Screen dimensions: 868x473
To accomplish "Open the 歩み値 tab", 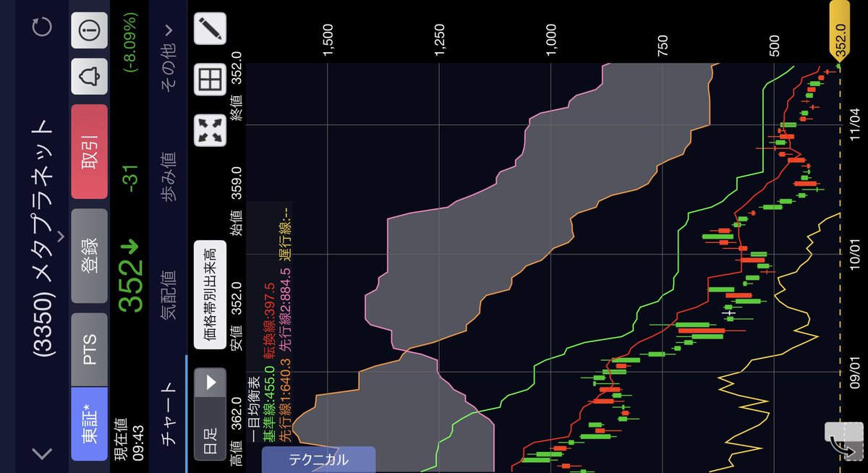I will (x=168, y=178).
